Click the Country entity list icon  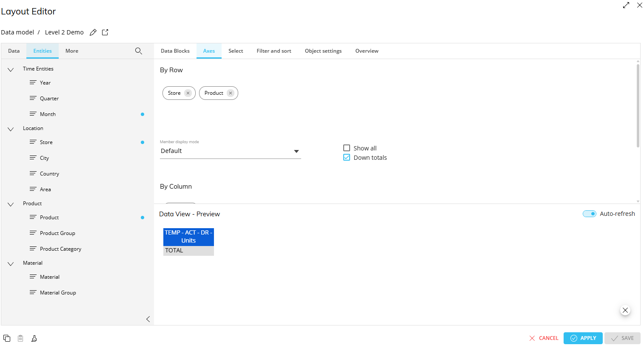click(x=33, y=173)
